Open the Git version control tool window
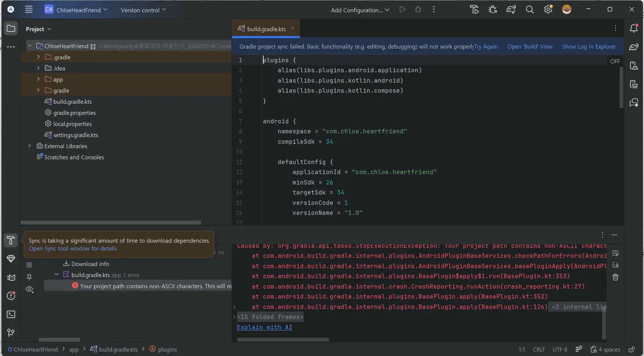The height and width of the screenshot is (356, 644). pyautogui.click(x=11, y=332)
